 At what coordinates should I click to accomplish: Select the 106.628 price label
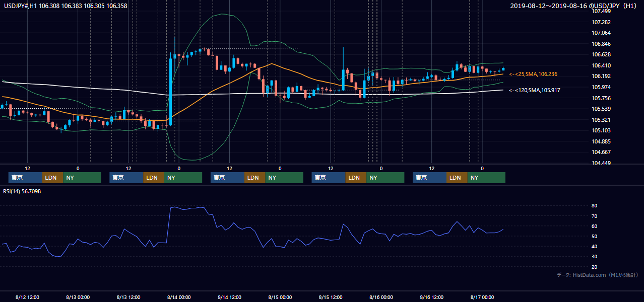pos(601,54)
